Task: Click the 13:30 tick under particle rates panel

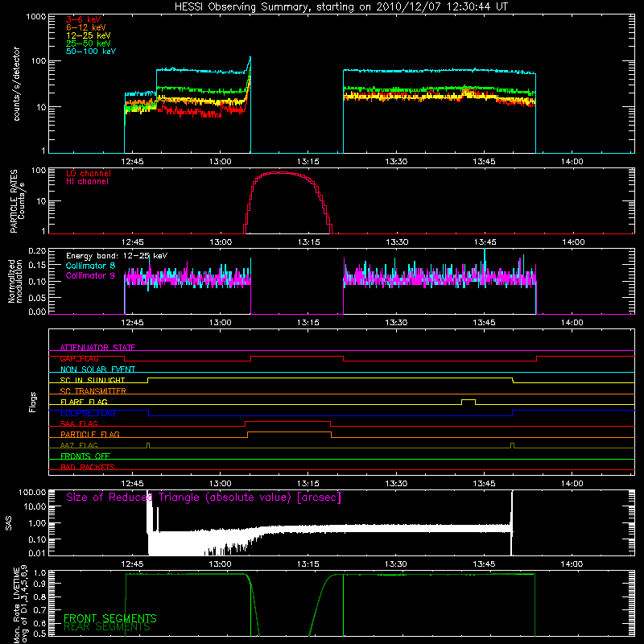Action: [x=396, y=242]
